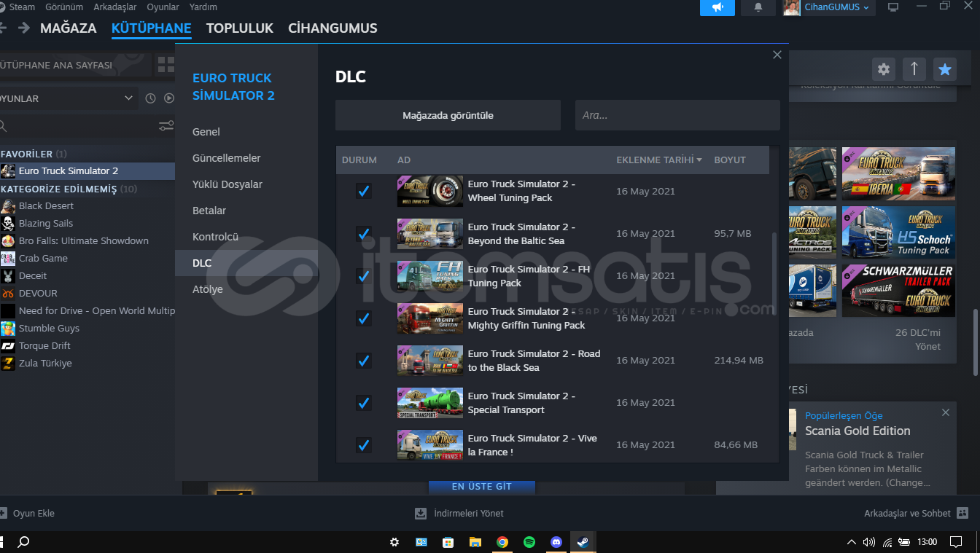Open Chrome from the taskbar
Screen dimensions: 980x553
pos(502,542)
